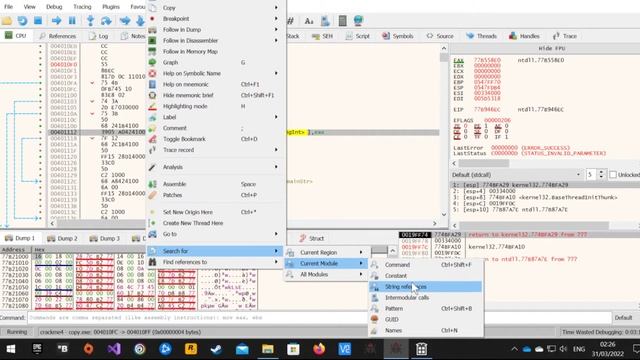This screenshot has height=360, width=640.
Task: Open Visual Studio from the taskbar
Action: (x=114, y=349)
